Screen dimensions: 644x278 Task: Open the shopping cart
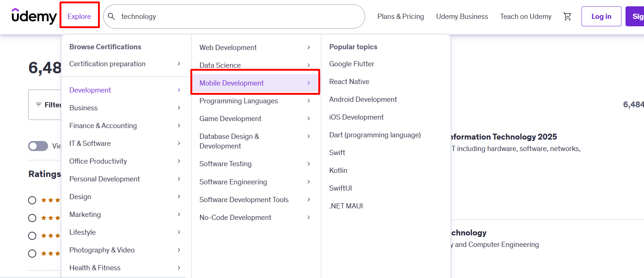coord(567,16)
